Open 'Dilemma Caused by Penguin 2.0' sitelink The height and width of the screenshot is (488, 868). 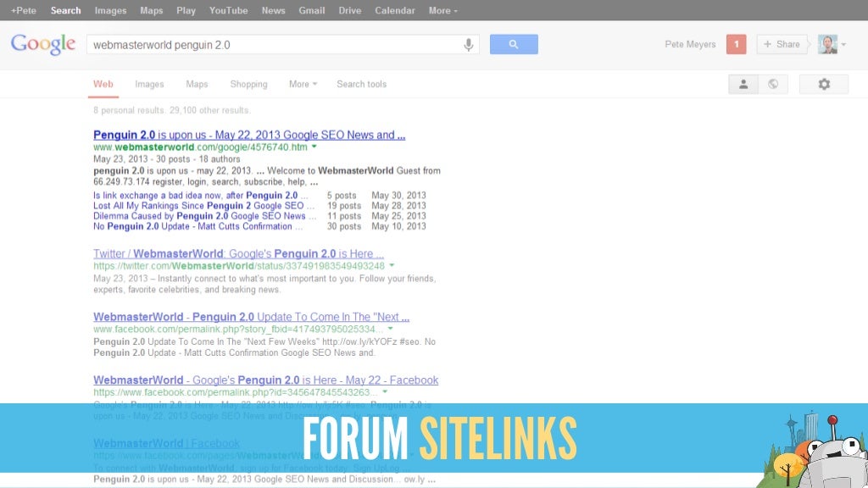tap(204, 216)
